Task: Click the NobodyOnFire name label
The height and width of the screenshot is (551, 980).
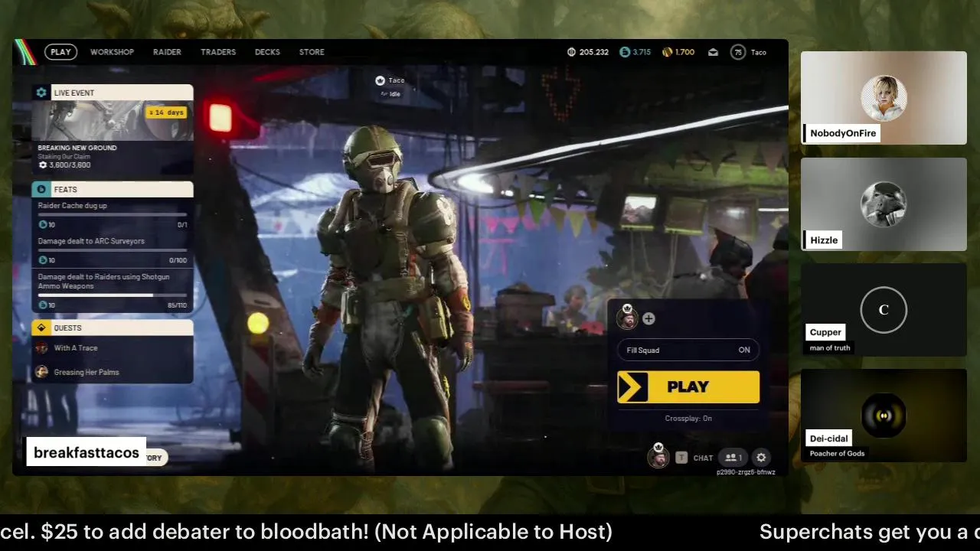Action: (x=843, y=133)
